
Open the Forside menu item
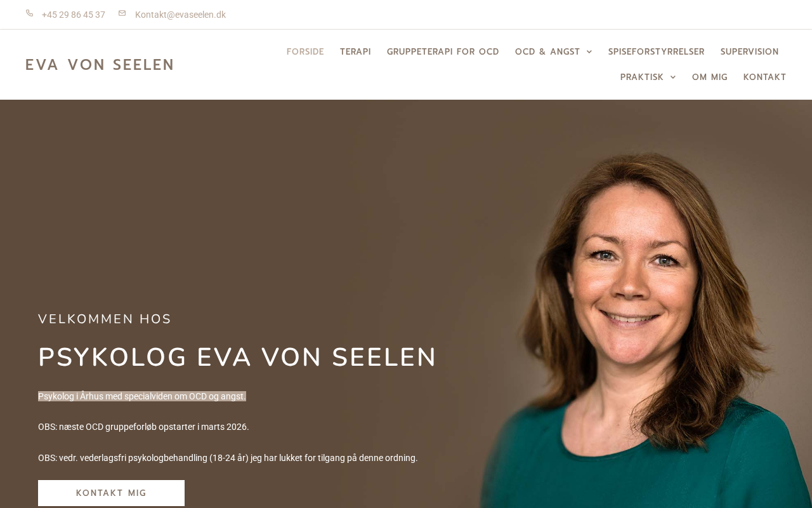(305, 52)
